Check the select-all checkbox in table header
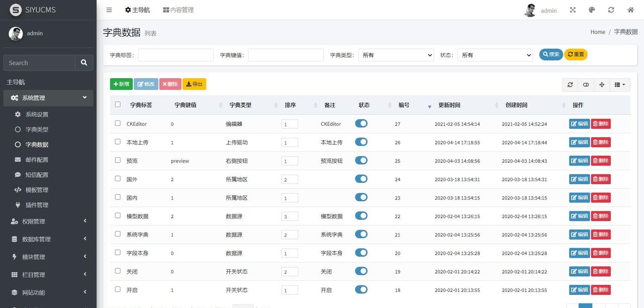Screen dimensions: 644x308 click(117, 105)
